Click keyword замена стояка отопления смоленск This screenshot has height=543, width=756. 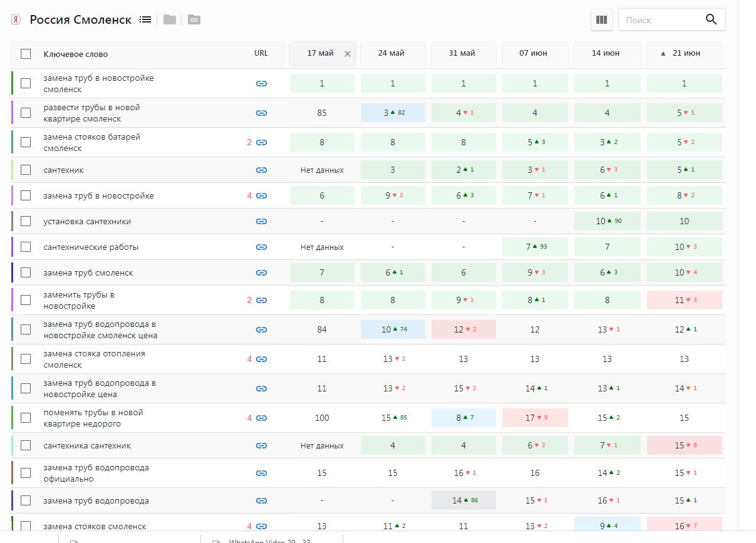pos(94,359)
